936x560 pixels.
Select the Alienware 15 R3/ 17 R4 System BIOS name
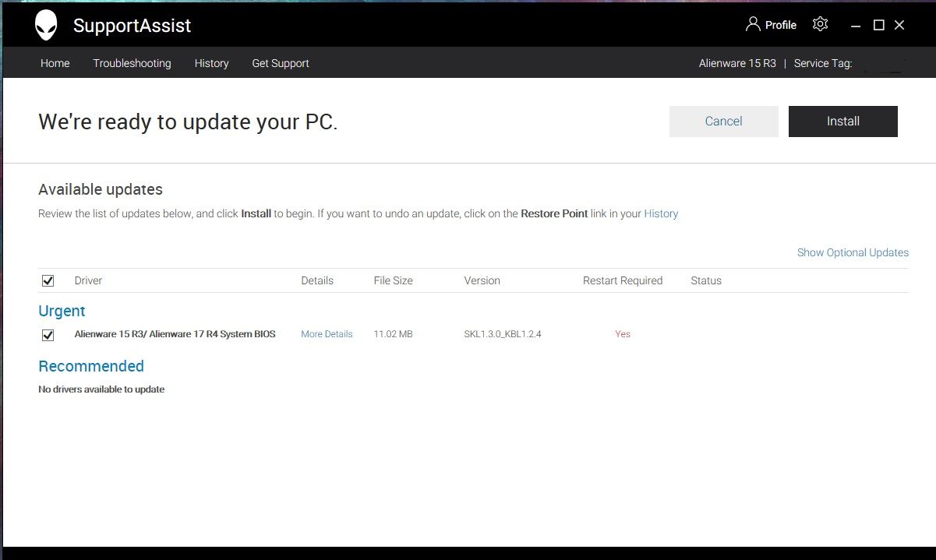pos(175,334)
